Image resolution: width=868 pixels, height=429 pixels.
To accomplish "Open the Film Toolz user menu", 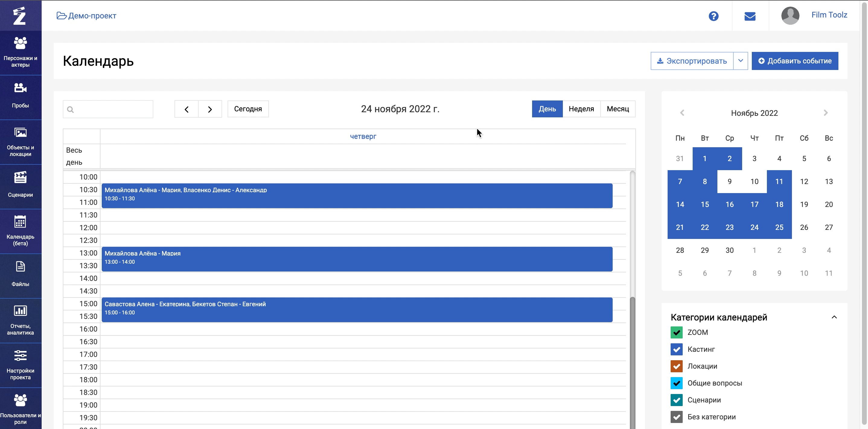I will pyautogui.click(x=829, y=15).
